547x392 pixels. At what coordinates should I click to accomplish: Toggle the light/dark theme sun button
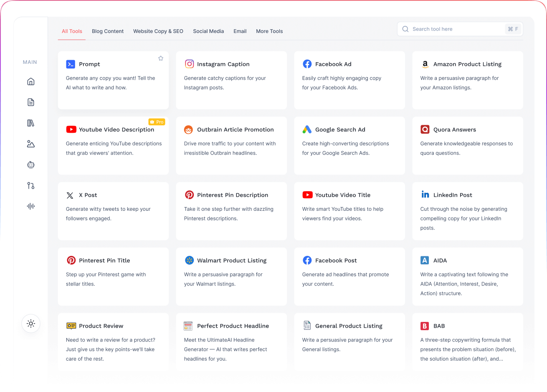coord(31,324)
